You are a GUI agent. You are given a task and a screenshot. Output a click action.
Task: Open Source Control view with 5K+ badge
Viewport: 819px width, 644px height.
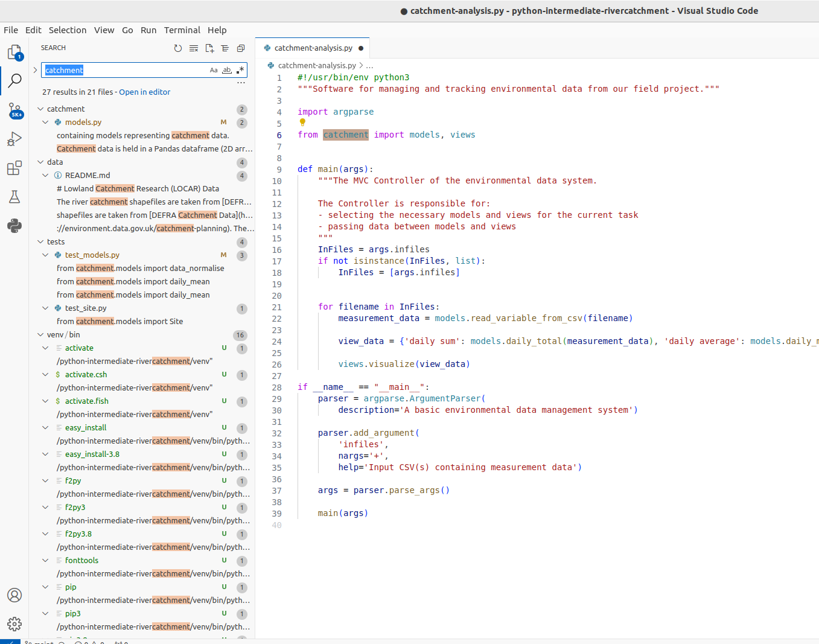coord(14,110)
